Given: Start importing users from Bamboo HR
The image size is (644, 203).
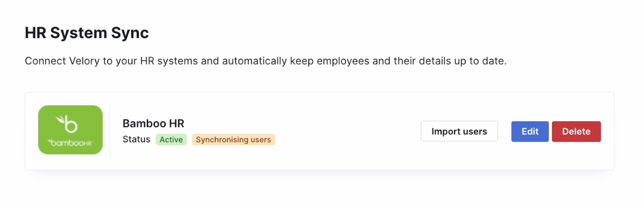Looking at the screenshot, I should click(459, 131).
